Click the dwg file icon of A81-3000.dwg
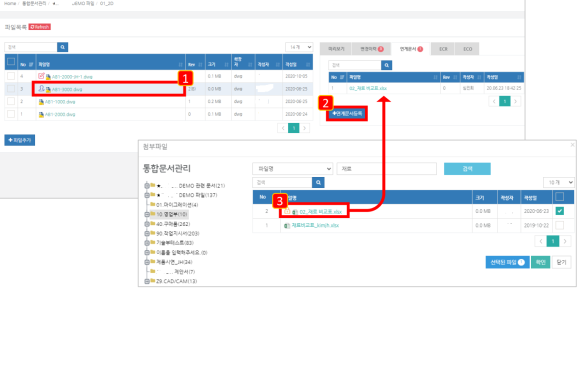Image resolution: width=580 pixels, height=384 pixels. coord(48,90)
